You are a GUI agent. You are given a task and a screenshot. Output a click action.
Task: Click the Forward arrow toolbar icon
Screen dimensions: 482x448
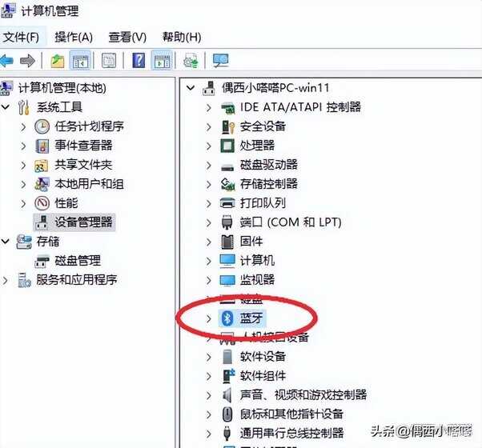tap(28, 61)
